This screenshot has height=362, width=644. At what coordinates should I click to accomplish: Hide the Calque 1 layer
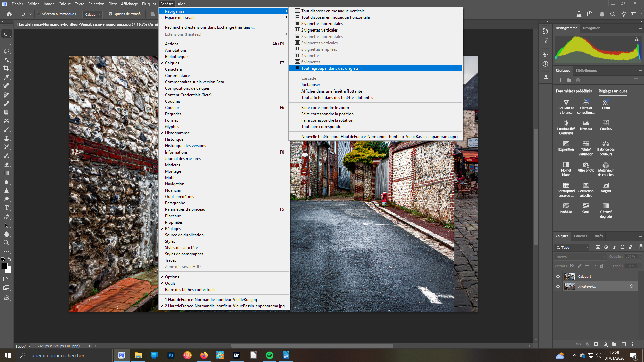[x=558, y=277]
